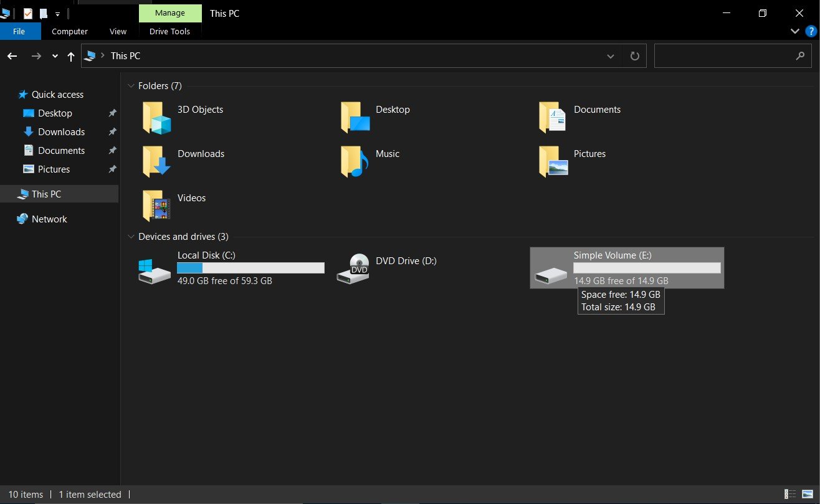Select Quick access in navigation pane
This screenshot has width=820, height=504.
tap(57, 95)
